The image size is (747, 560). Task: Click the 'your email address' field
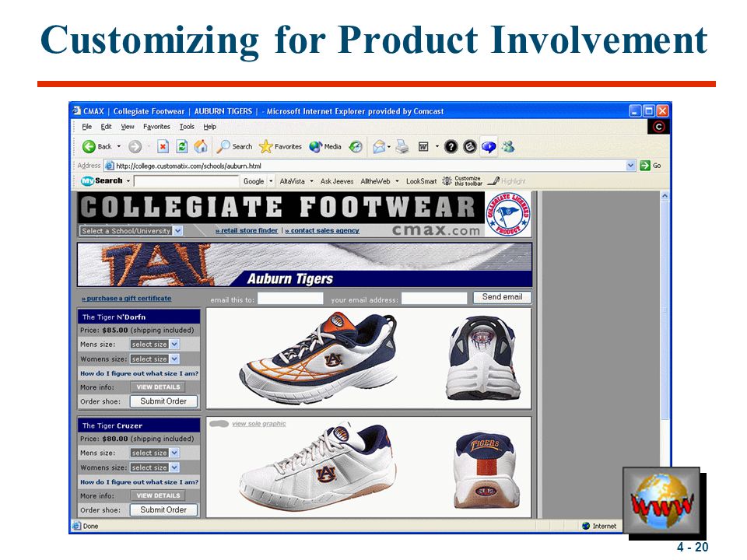tap(434, 299)
